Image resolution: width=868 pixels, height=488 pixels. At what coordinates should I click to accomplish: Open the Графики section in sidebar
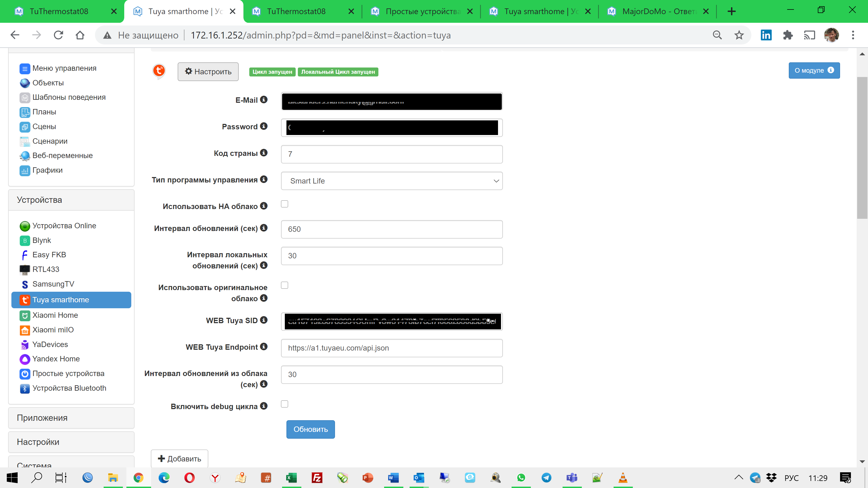(x=48, y=170)
